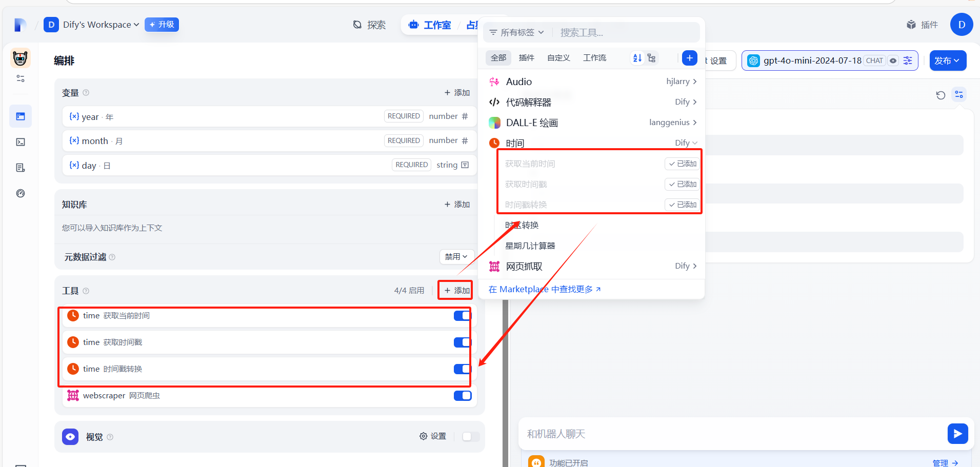This screenshot has height=467, width=980.
Task: Click the sliders icon under the app avatar
Action: (x=21, y=78)
